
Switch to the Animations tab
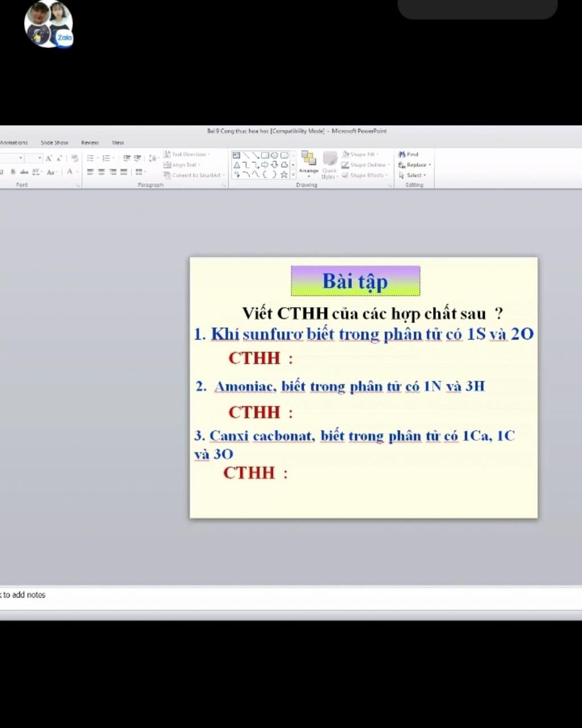14,143
